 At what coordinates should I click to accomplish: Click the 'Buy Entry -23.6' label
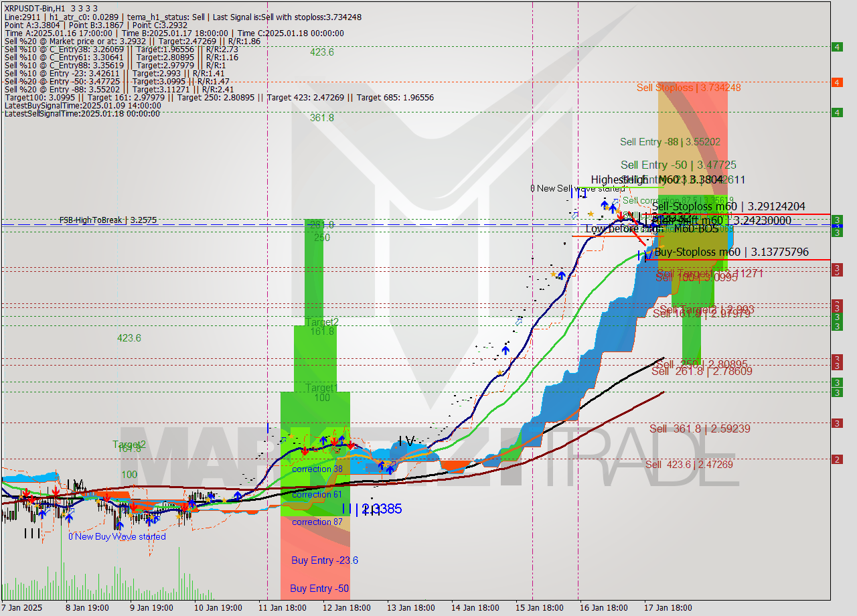coord(325,560)
